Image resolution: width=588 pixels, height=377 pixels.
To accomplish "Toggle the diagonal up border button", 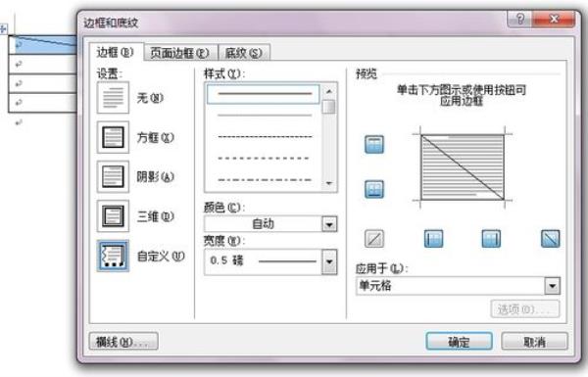I will click(x=374, y=239).
